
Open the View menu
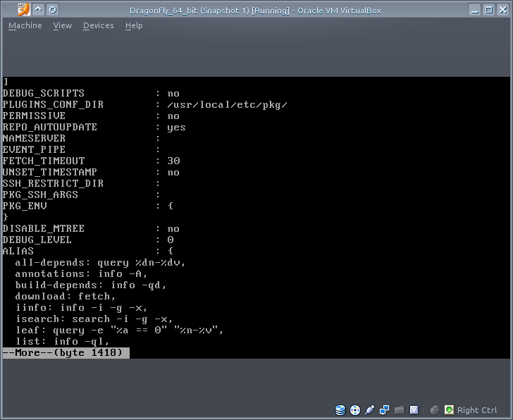tap(63, 25)
